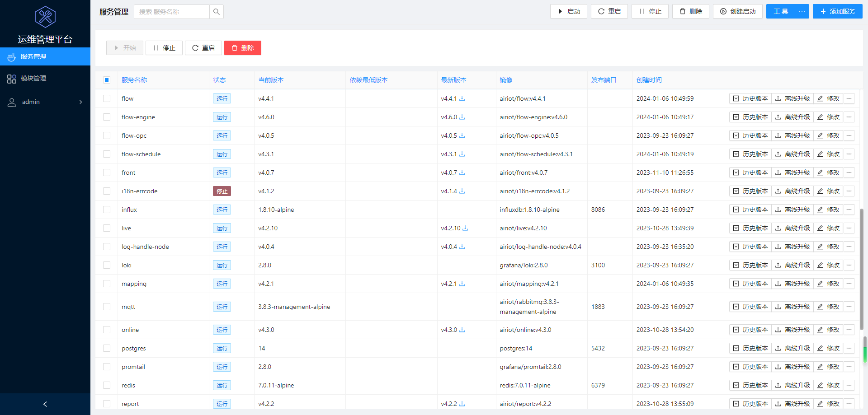Collapse the sidebar with bottom arrow
Screen dimensions: 868x415
point(45,404)
